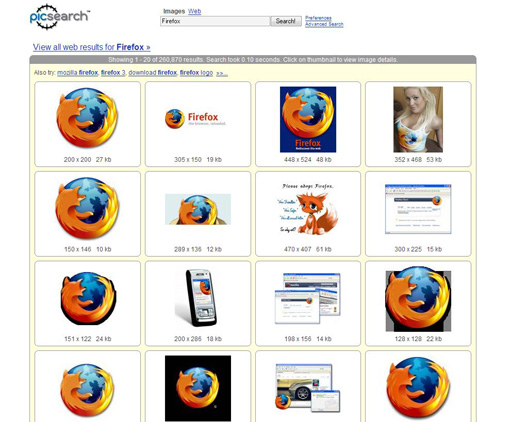
Task: Open the Web search tab
Action: 194,11
